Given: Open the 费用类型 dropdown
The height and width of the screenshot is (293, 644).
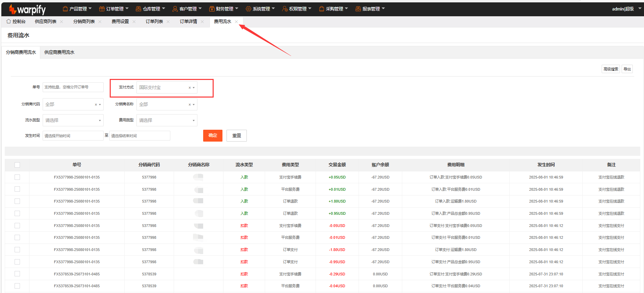Looking at the screenshot, I should click(167, 120).
